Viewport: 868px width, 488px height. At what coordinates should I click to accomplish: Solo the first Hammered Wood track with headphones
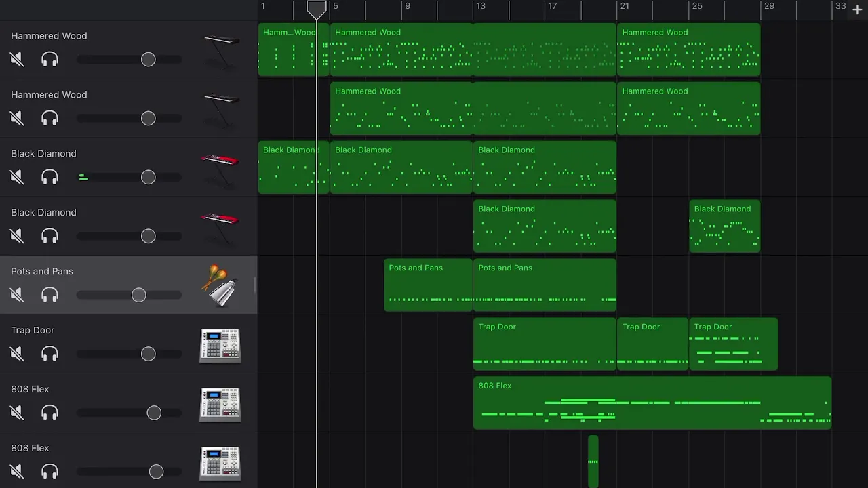point(50,60)
